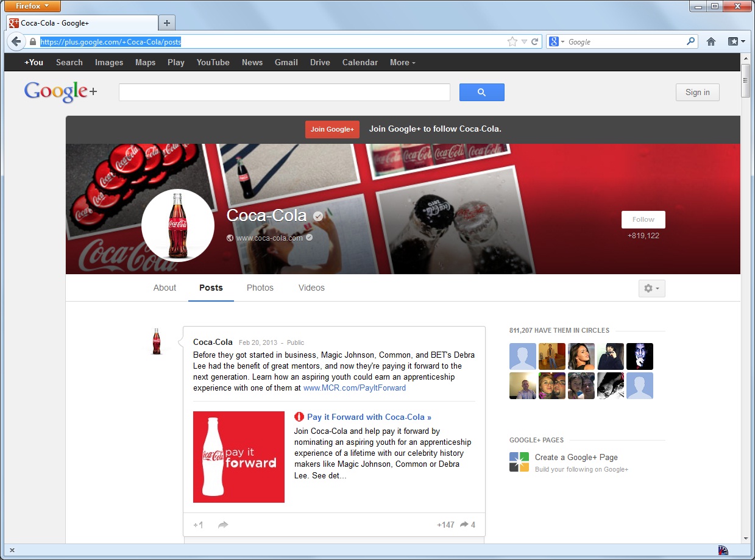Image resolution: width=755 pixels, height=560 pixels.
Task: Select the About tab
Action: tap(164, 288)
